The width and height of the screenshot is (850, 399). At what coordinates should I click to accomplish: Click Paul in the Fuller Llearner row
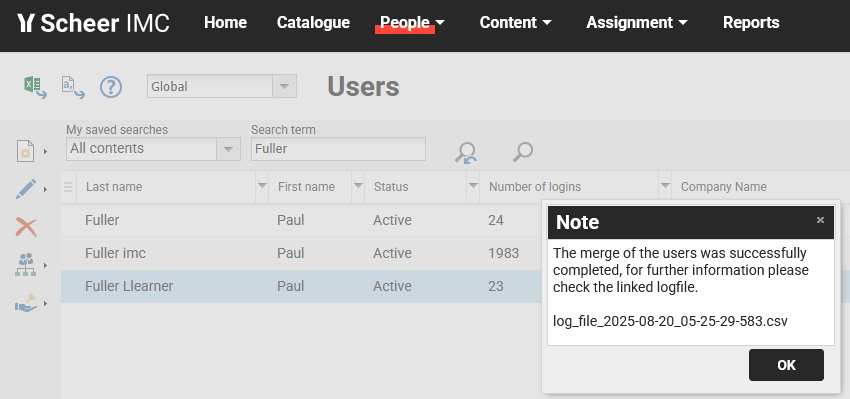291,286
